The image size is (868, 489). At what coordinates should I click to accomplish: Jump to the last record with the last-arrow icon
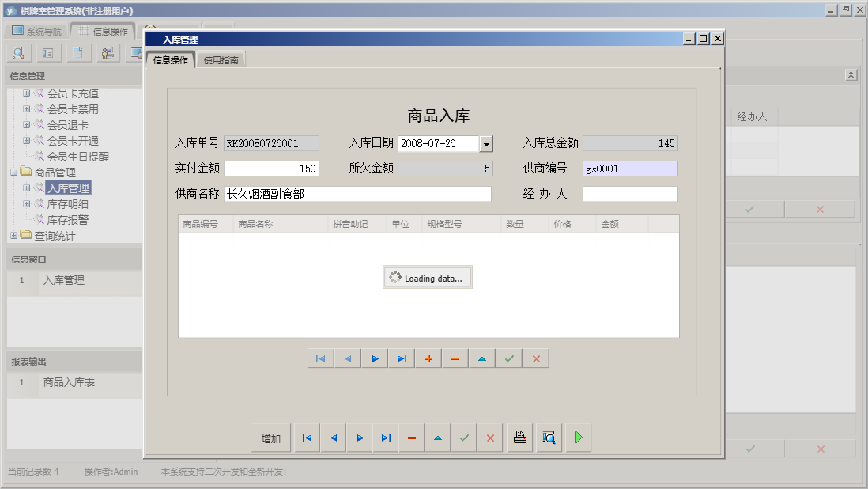coord(386,437)
